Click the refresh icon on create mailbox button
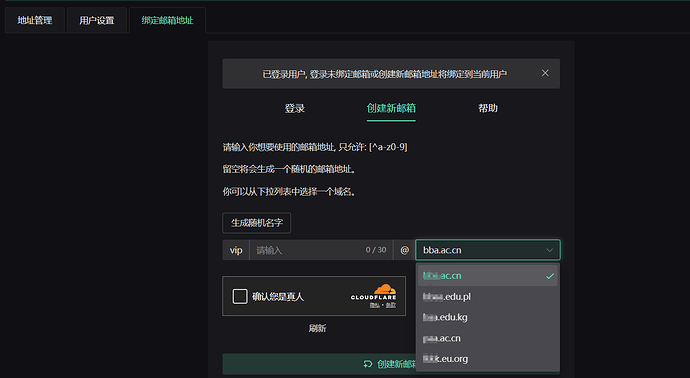Viewport: 690px width, 378px height. tap(367, 364)
